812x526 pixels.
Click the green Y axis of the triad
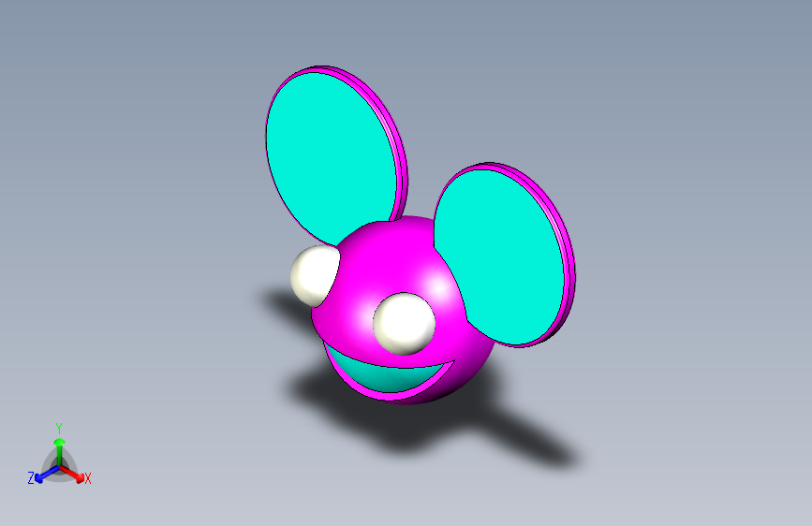[59, 451]
